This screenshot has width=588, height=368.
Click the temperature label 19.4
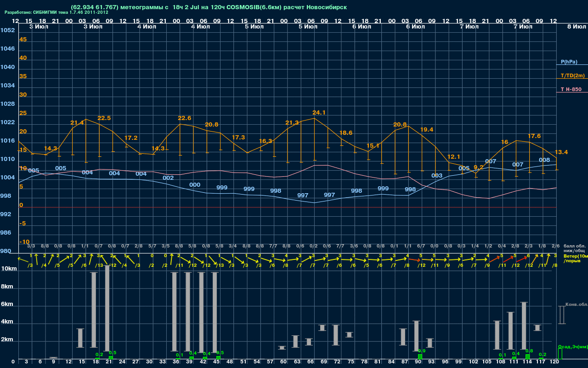pos(427,130)
